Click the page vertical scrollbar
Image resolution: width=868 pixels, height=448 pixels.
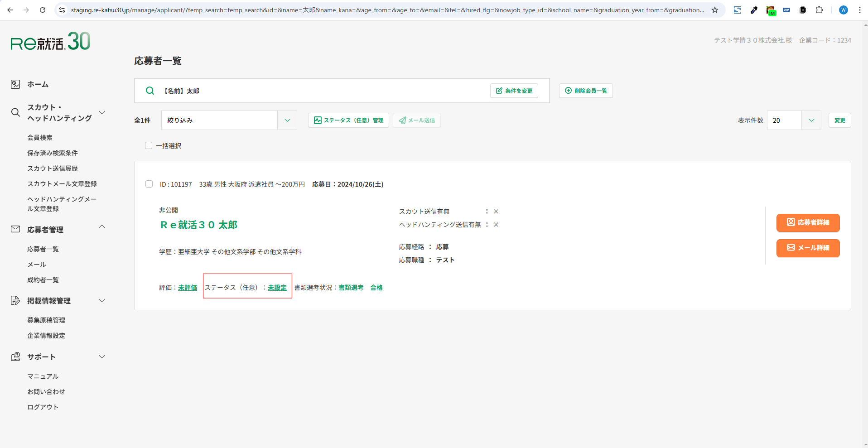tap(865, 234)
